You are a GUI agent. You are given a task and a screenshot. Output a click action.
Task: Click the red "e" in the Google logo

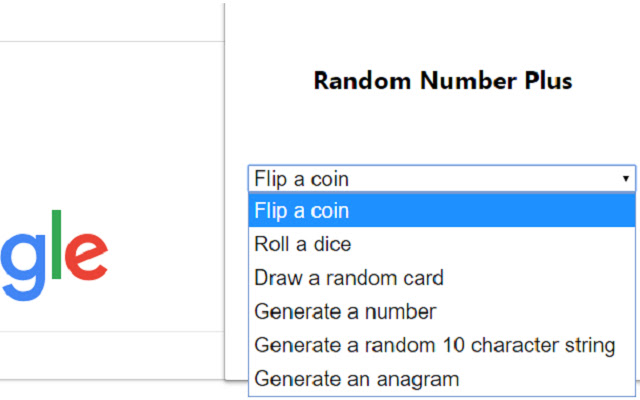tap(86, 256)
